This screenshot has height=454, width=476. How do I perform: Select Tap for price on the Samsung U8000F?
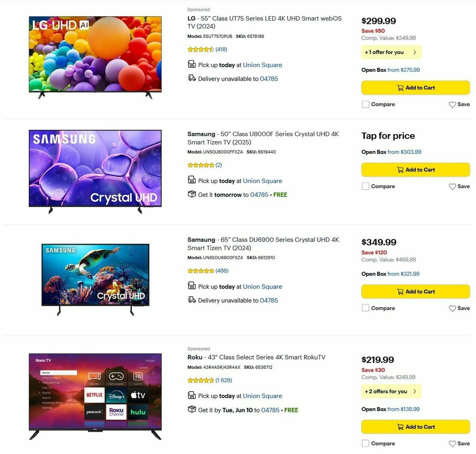388,136
